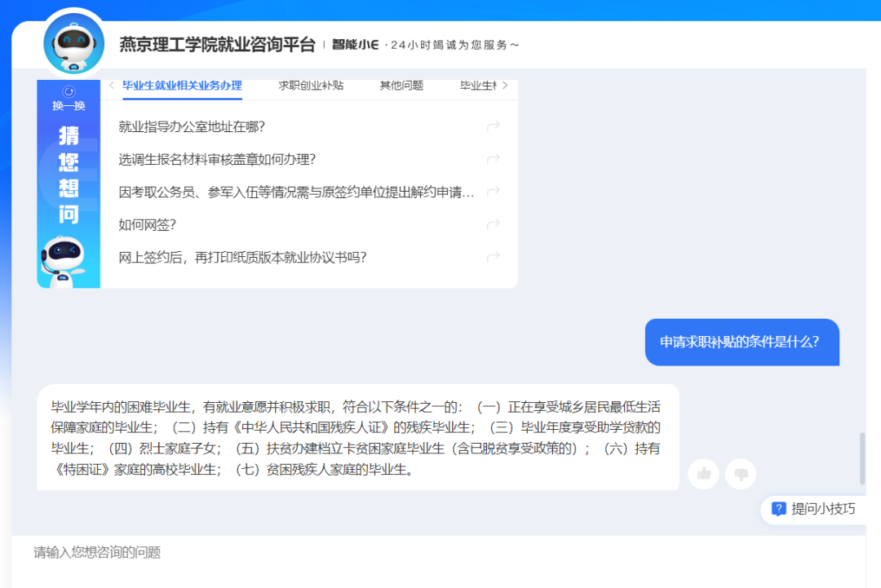
Task: Give a thumbs-up to the bot's answer
Action: pos(703,473)
